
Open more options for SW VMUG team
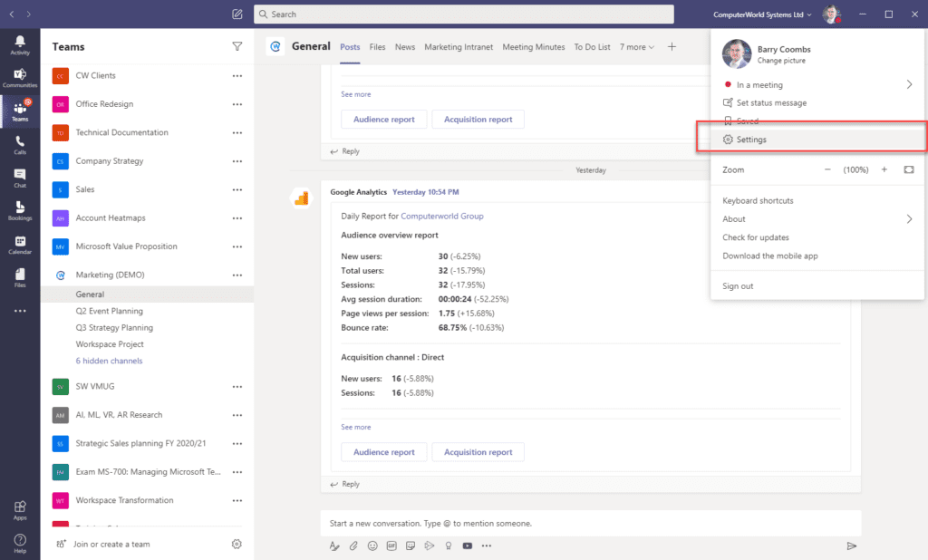tap(237, 387)
